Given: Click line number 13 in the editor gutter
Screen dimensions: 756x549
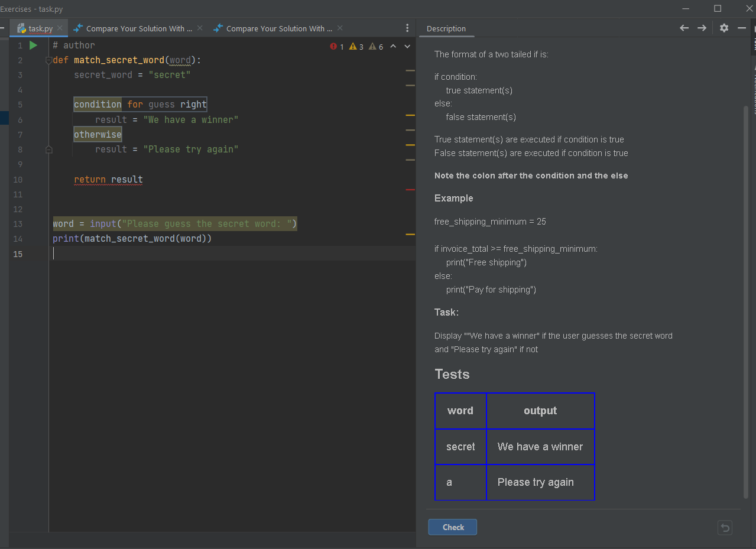Looking at the screenshot, I should (x=18, y=223).
